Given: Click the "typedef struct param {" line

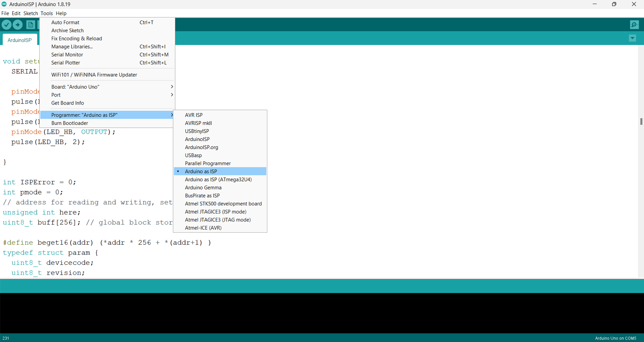Looking at the screenshot, I should coord(50,252).
